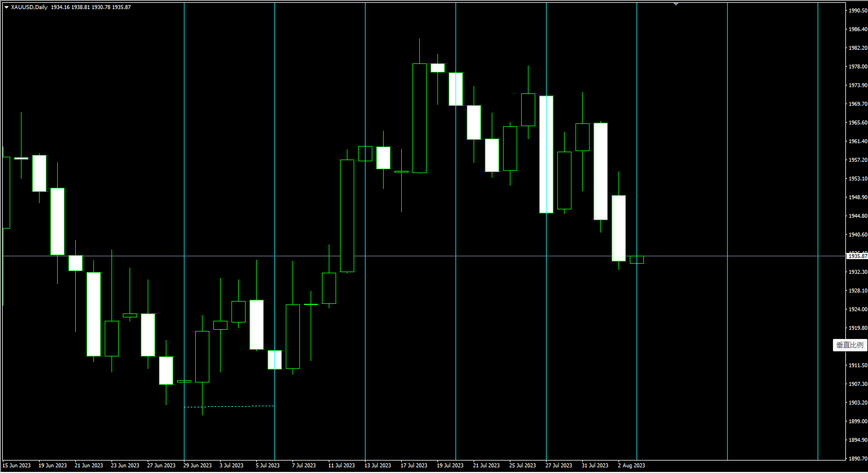Click the 1982.20 price scale label
This screenshot has height=473, width=868.
858,48
